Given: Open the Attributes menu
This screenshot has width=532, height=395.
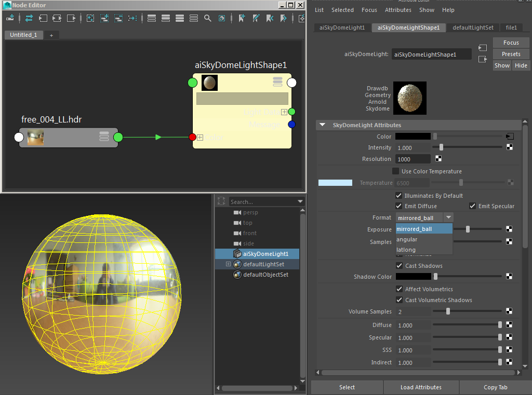Looking at the screenshot, I should 398,10.
